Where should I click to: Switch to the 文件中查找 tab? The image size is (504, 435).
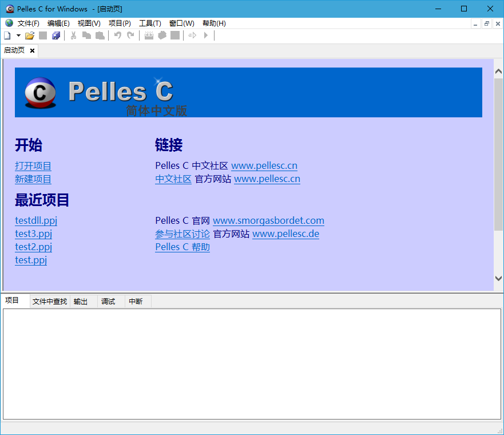50,302
